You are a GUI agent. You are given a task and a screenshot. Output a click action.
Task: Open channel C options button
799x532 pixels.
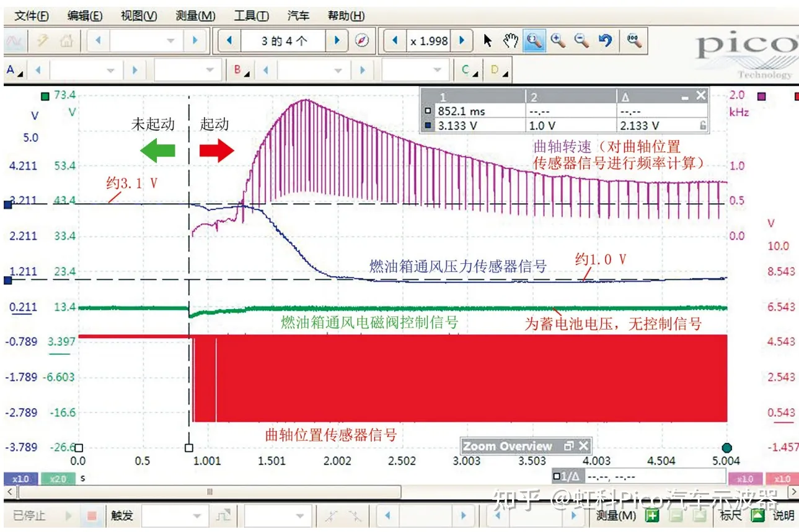468,70
